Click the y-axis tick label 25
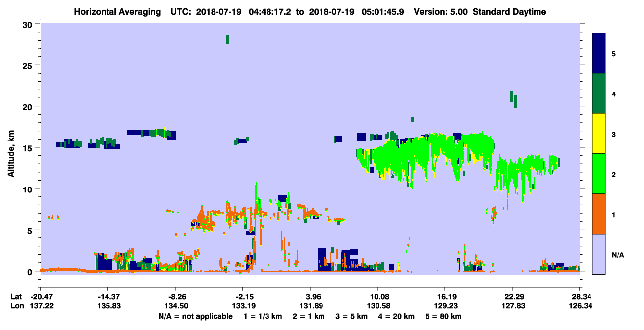The height and width of the screenshot is (330, 644). click(x=28, y=65)
